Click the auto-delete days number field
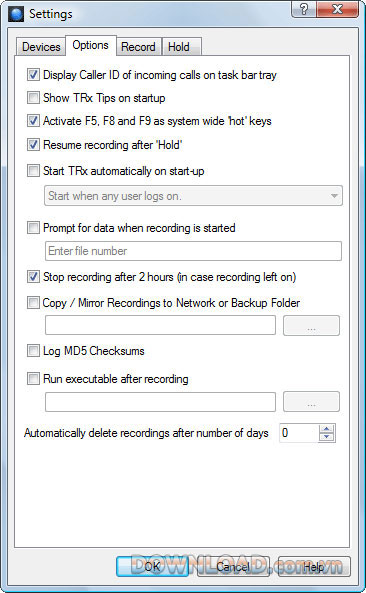 299,433
